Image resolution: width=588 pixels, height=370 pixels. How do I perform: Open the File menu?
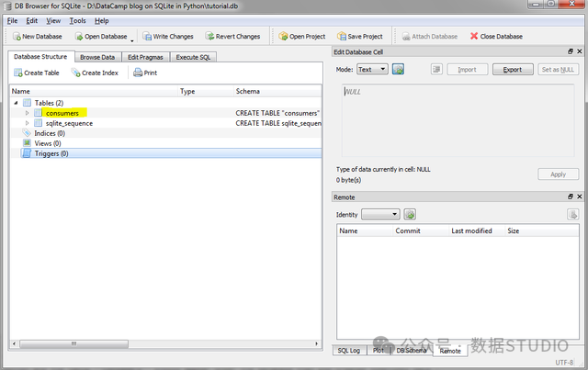click(x=12, y=20)
